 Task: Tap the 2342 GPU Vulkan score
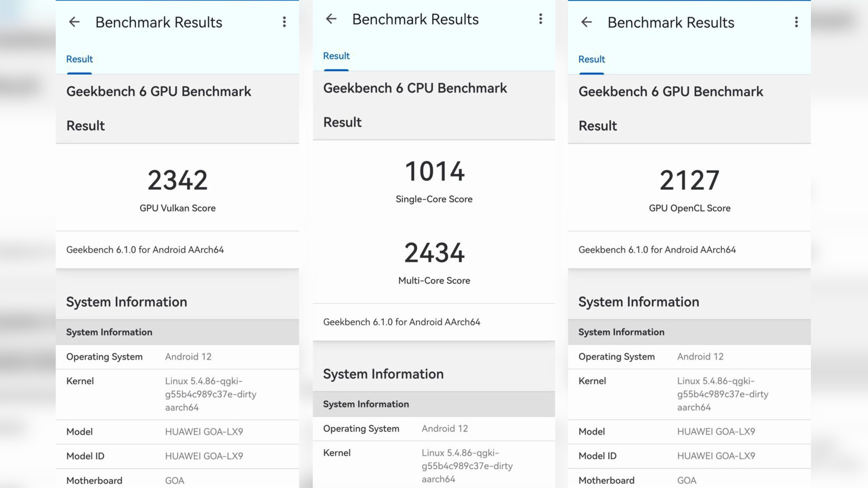[x=178, y=180]
